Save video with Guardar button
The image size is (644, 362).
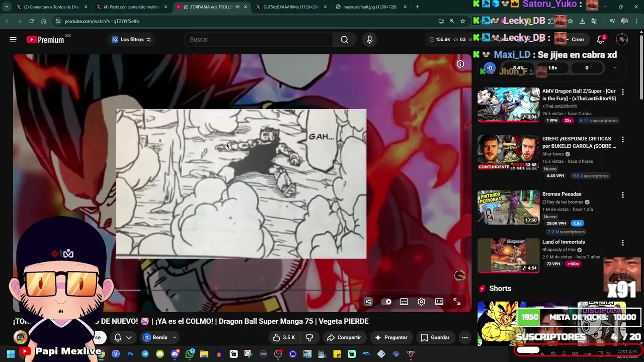[435, 337]
